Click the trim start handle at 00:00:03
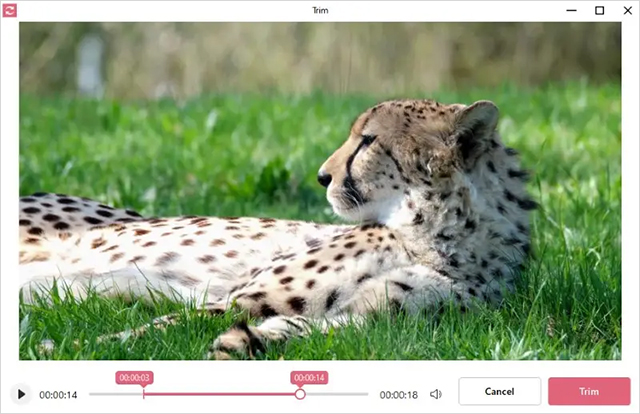 click(x=144, y=394)
